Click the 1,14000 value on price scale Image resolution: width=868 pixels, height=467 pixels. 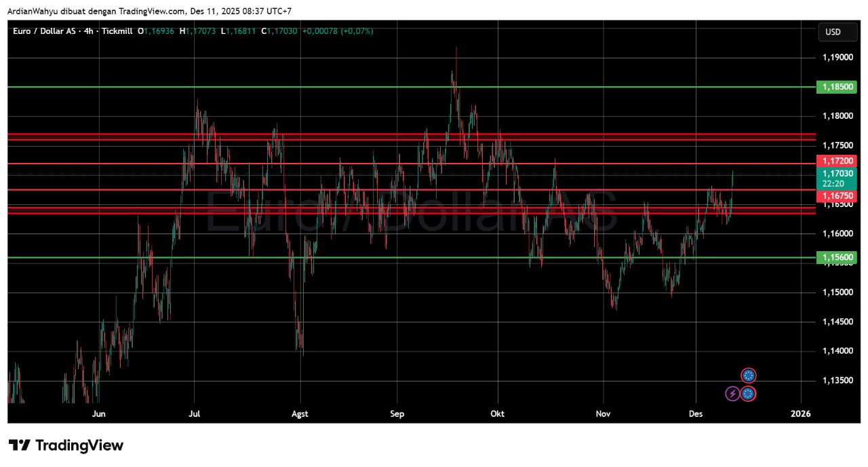tap(837, 351)
